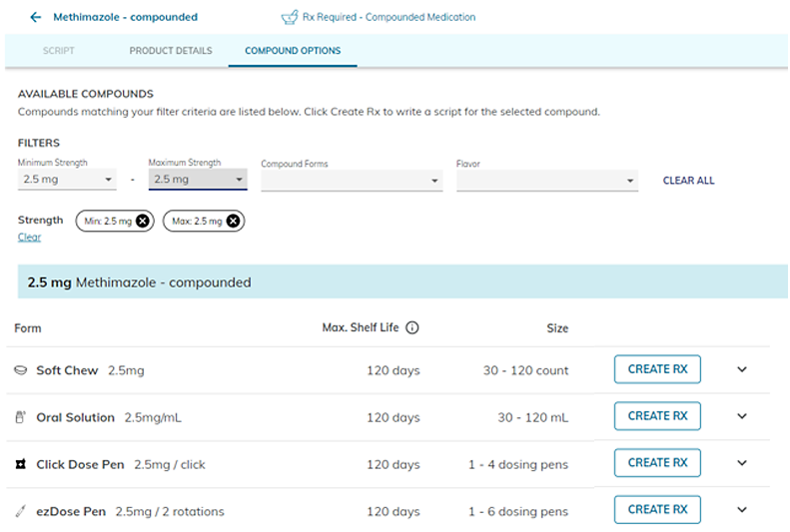Screen dimensions: 790x532
Task: Remove the Min: 2.5 mg strength chip
Action: coord(143,221)
